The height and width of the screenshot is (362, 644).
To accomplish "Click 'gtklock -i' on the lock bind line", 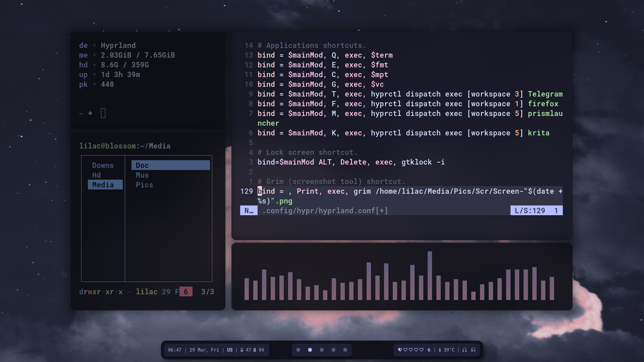I will tap(423, 162).
